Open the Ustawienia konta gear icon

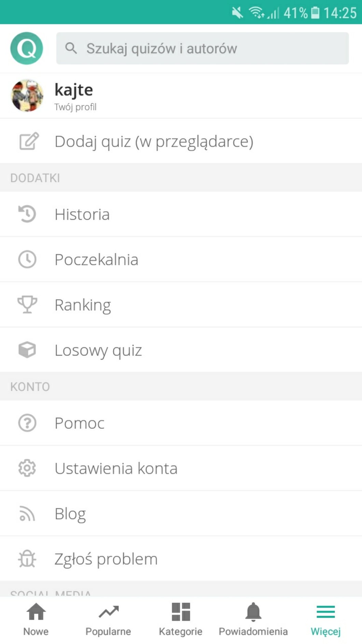coord(27,468)
